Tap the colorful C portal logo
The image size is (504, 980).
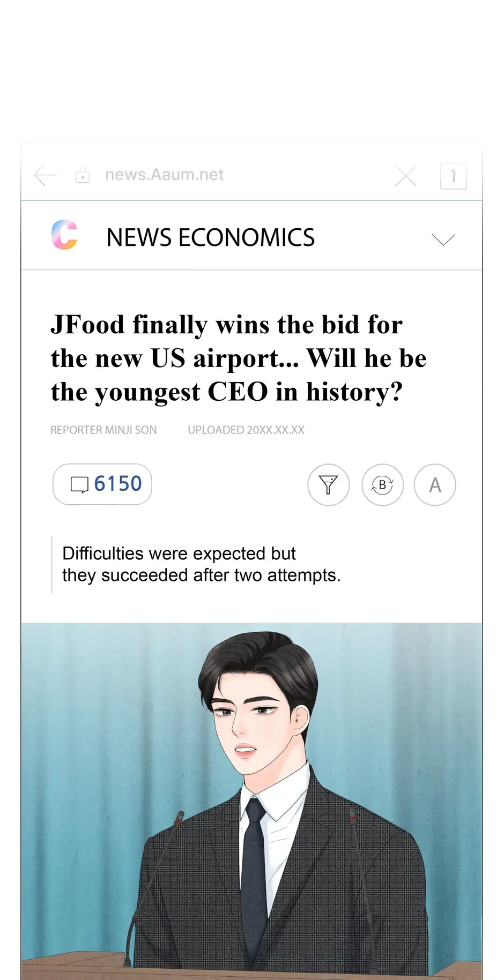click(x=65, y=235)
